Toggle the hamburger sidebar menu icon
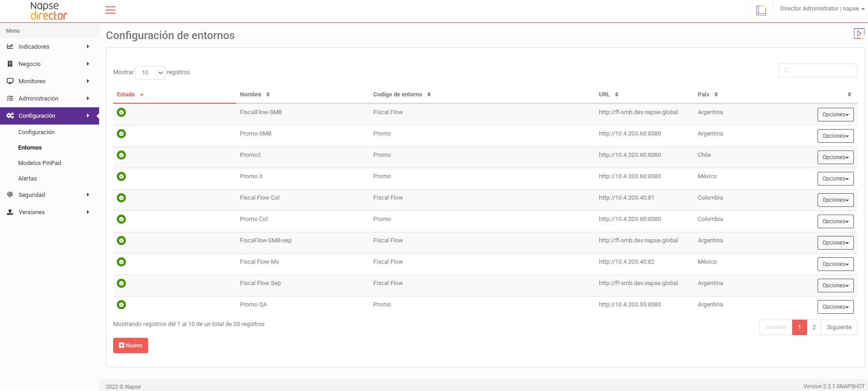Screen dimensions: 868x391 [x=110, y=10]
